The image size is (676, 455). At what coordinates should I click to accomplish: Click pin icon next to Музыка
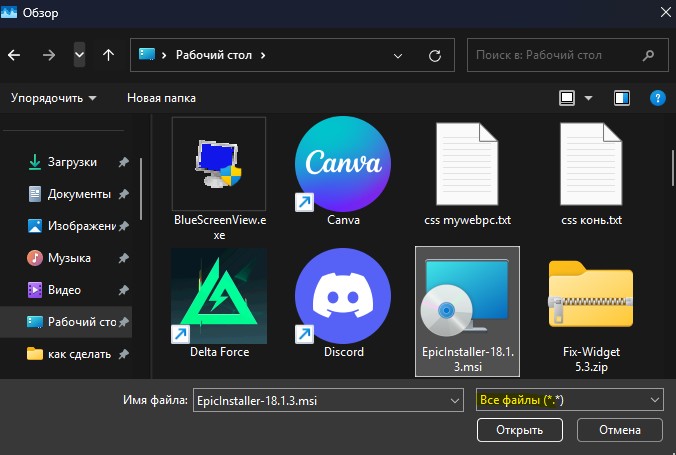tap(124, 258)
